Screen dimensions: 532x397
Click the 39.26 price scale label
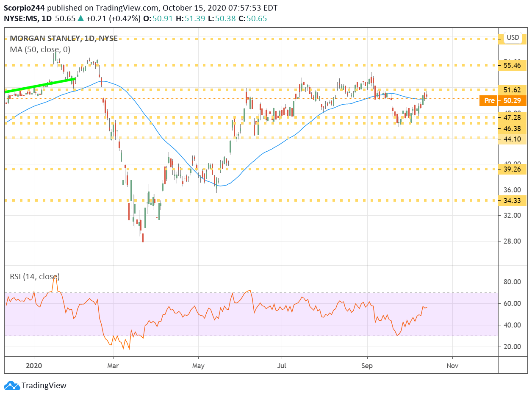pos(513,169)
